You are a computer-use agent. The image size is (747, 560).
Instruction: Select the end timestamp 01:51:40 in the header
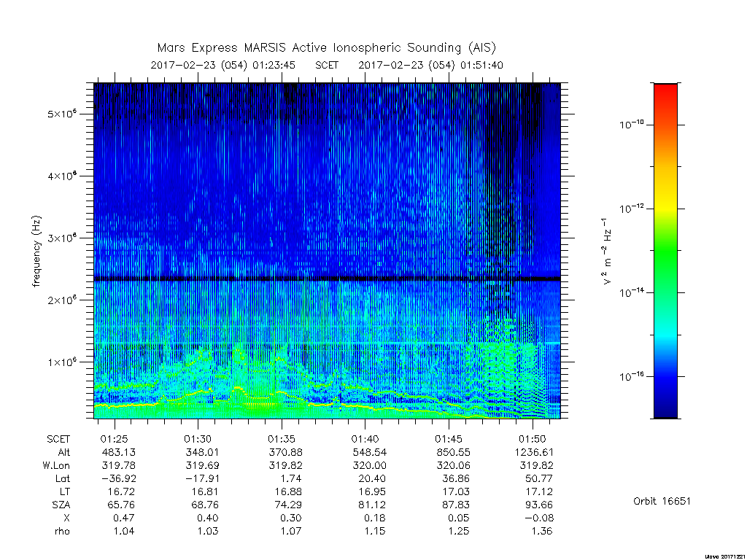(481, 65)
